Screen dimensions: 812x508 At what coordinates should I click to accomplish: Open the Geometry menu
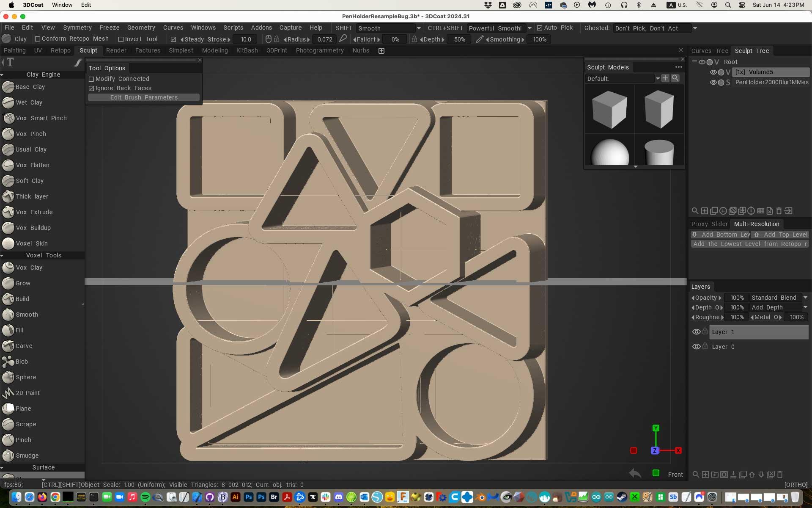click(141, 28)
